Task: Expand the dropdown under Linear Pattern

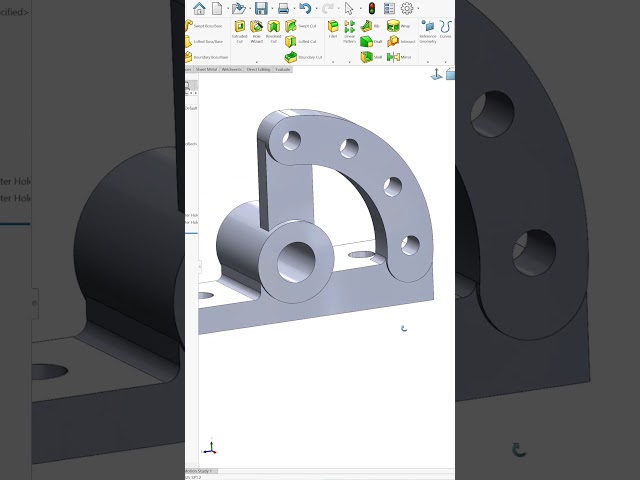Action: click(349, 62)
